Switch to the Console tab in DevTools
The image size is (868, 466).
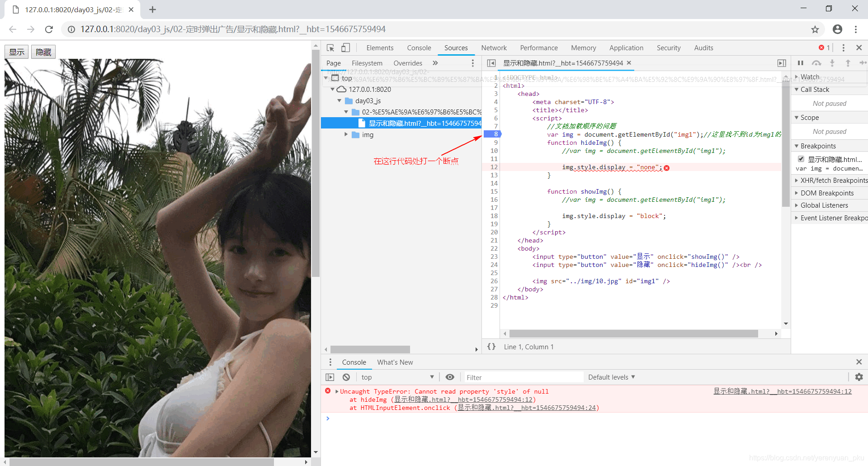pyautogui.click(x=419, y=48)
